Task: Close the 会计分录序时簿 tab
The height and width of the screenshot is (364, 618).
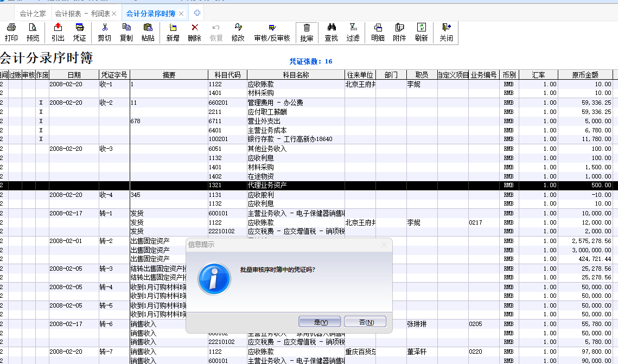Action: point(181,13)
